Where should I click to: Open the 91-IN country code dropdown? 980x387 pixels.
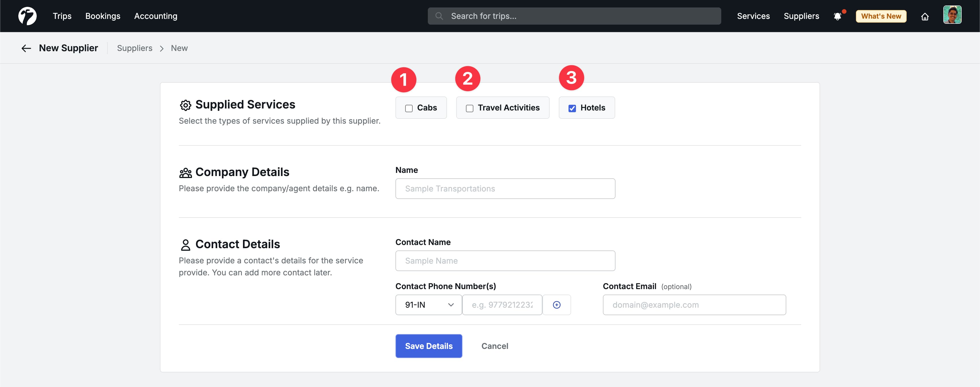tap(428, 305)
